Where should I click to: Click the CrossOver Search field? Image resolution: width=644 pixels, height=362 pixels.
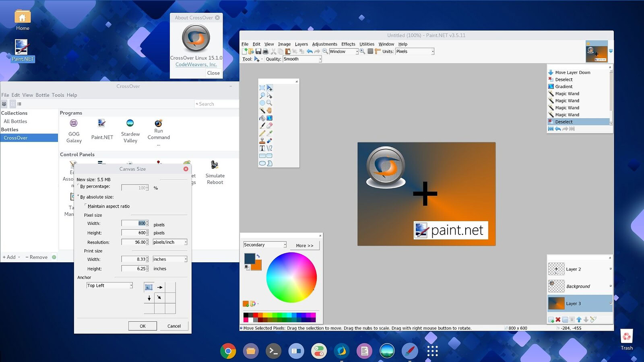pyautogui.click(x=217, y=104)
